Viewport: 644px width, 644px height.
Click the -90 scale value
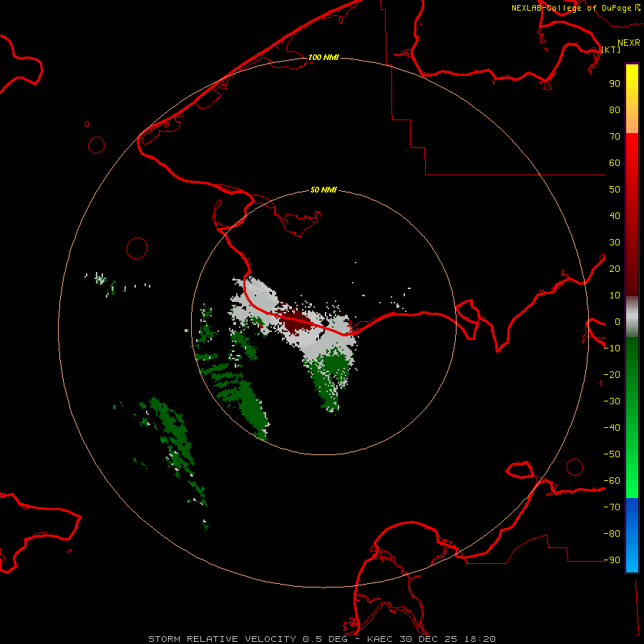pos(613,560)
